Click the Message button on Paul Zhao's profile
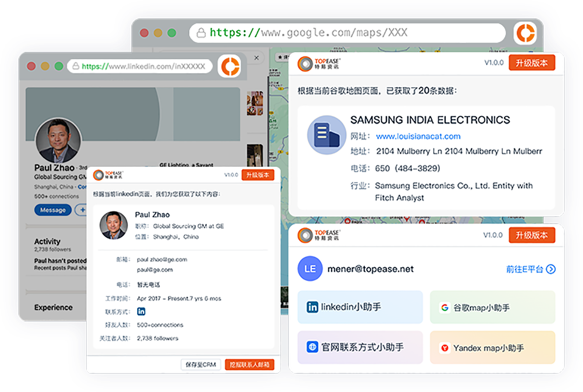The image size is (583, 392). 53,210
